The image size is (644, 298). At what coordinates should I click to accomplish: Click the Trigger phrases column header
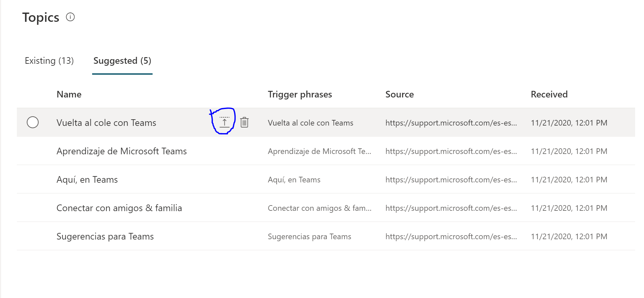click(x=300, y=94)
